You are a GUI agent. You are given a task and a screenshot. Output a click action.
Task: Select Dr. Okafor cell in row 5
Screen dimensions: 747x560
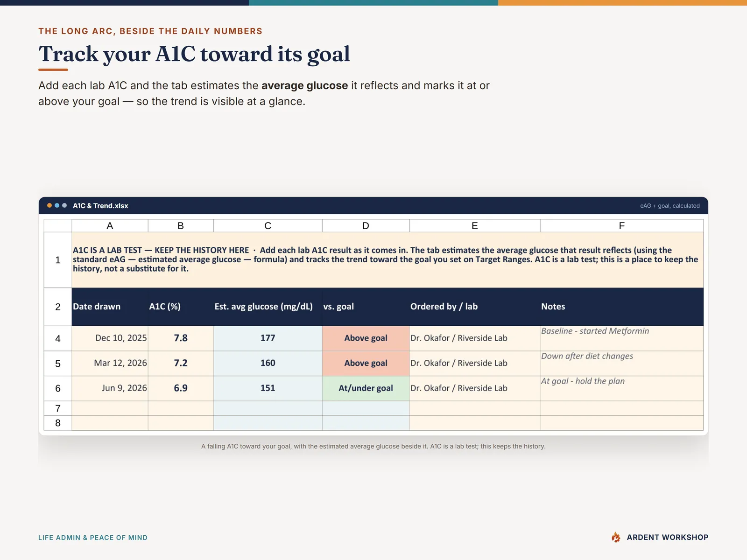click(475, 364)
